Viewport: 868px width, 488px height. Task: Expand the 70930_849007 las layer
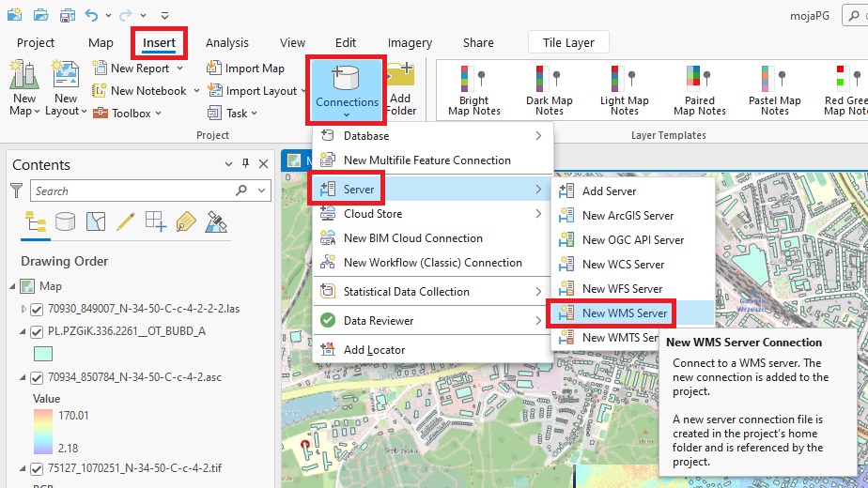click(x=23, y=309)
